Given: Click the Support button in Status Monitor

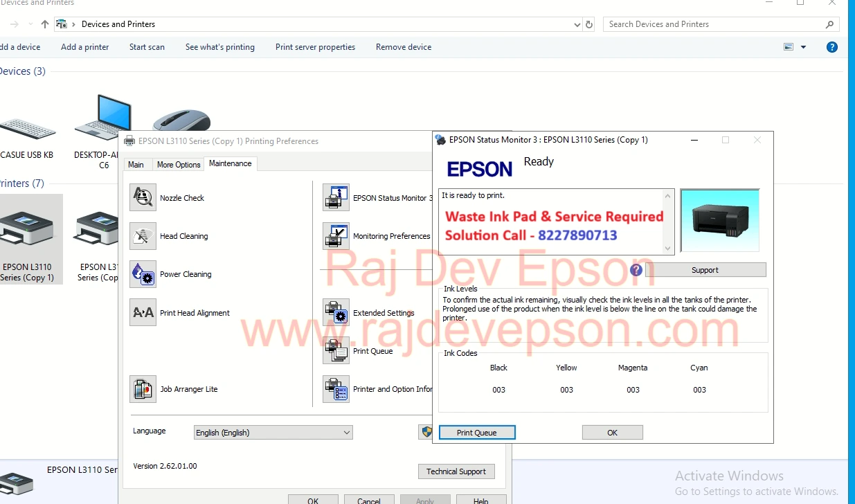Looking at the screenshot, I should click(705, 270).
